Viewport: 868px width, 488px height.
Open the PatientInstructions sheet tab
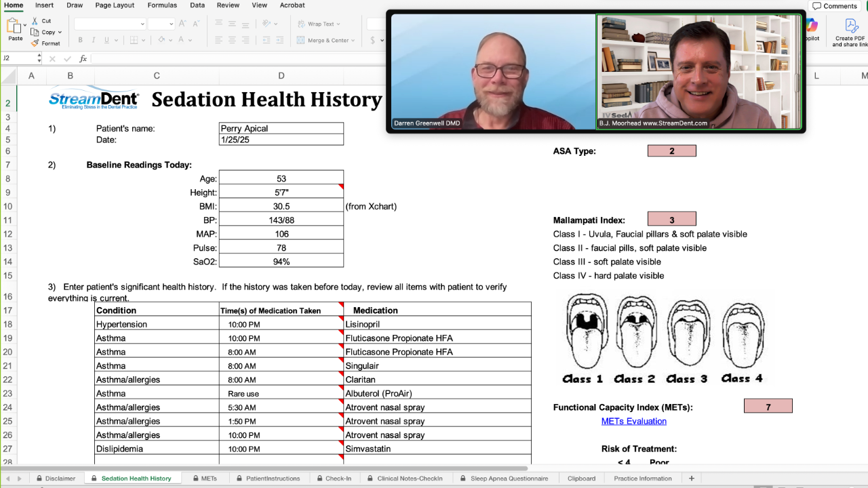pos(268,479)
